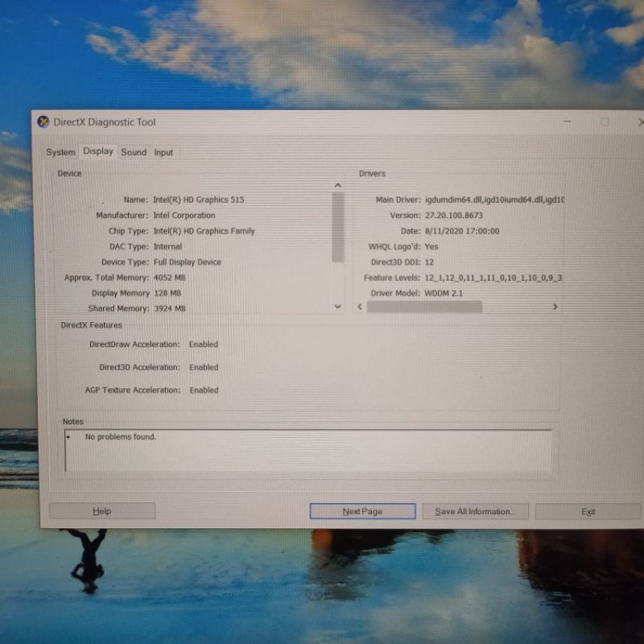Image resolution: width=644 pixels, height=644 pixels.
Task: Switch to the System tab
Action: pyautogui.click(x=61, y=152)
